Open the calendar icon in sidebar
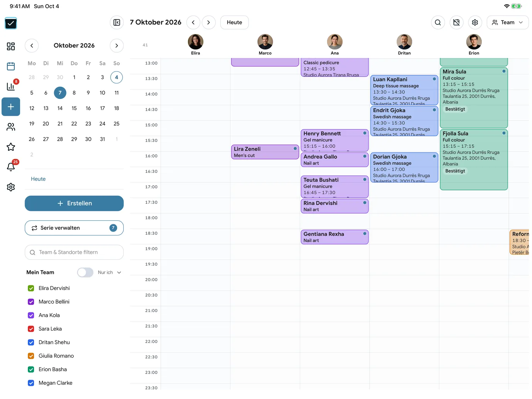This screenshot has height=399, width=532. 11,66
